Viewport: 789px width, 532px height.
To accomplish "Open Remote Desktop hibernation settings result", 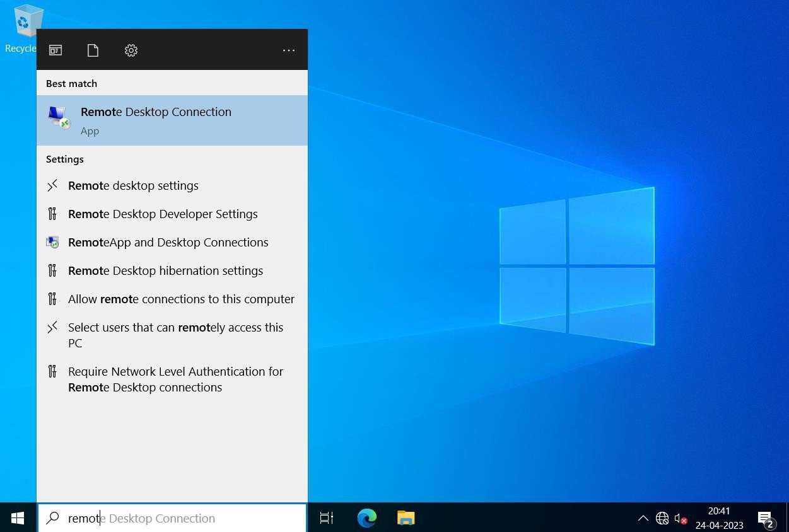I will click(x=172, y=270).
